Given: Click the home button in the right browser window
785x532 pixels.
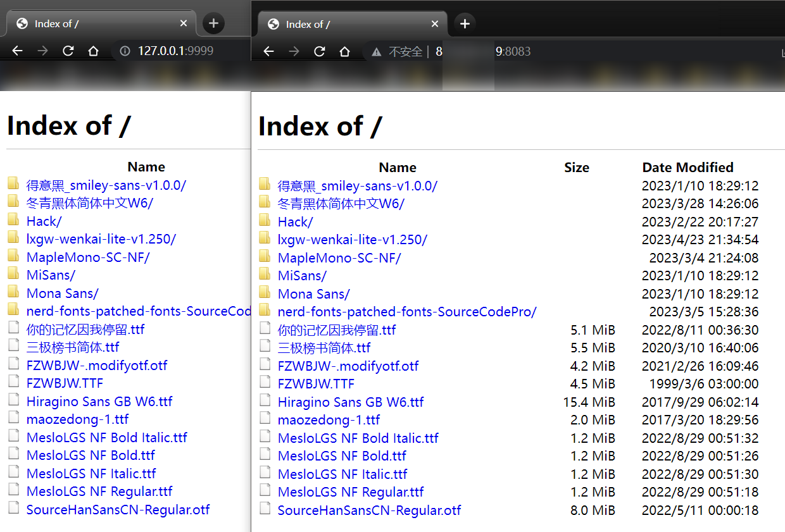Looking at the screenshot, I should [x=344, y=52].
